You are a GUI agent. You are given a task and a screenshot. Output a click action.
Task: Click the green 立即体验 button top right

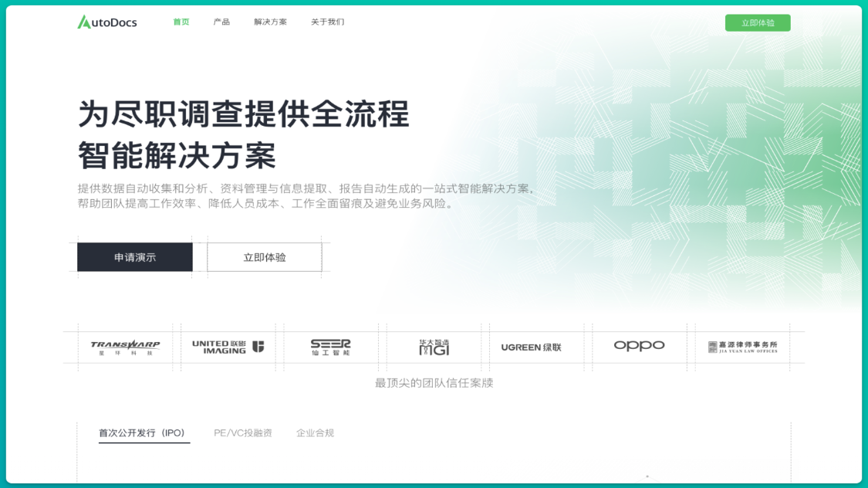click(x=758, y=22)
